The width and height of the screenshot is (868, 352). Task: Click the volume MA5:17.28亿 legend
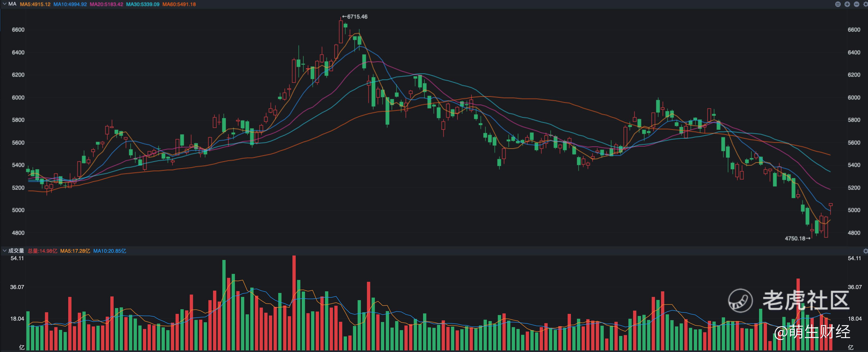coord(75,251)
